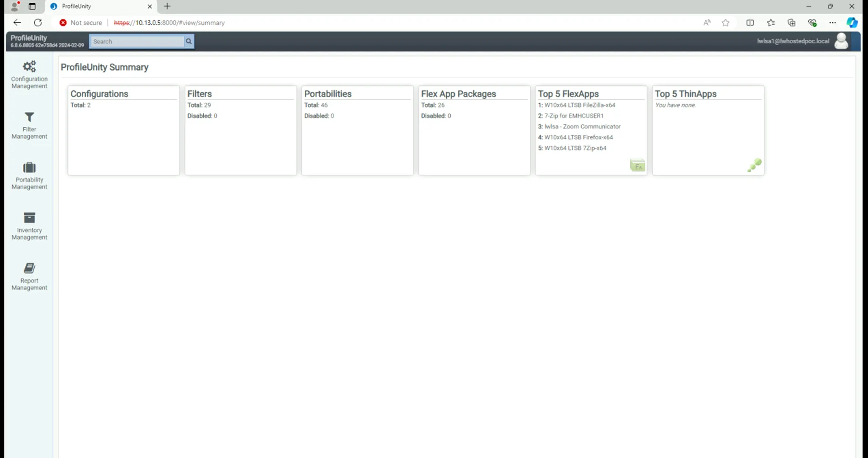868x458 pixels.
Task: Click the version number under ProfileUnity
Action: 47,45
